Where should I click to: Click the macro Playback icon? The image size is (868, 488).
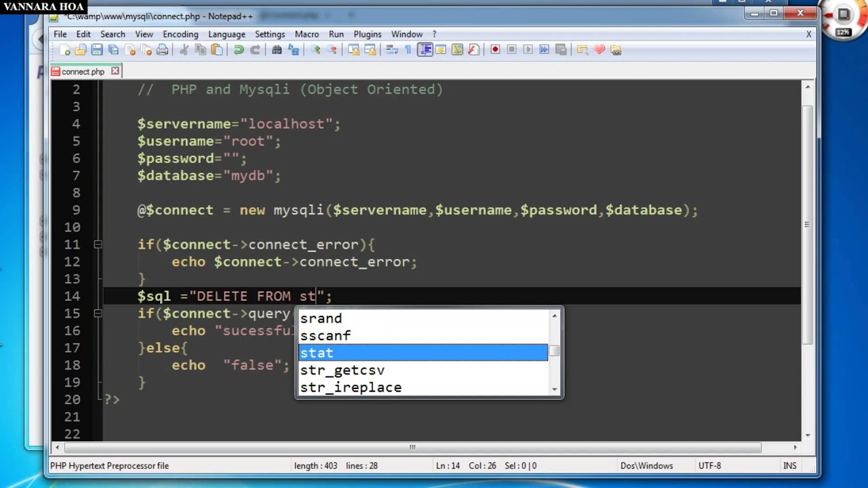point(528,49)
